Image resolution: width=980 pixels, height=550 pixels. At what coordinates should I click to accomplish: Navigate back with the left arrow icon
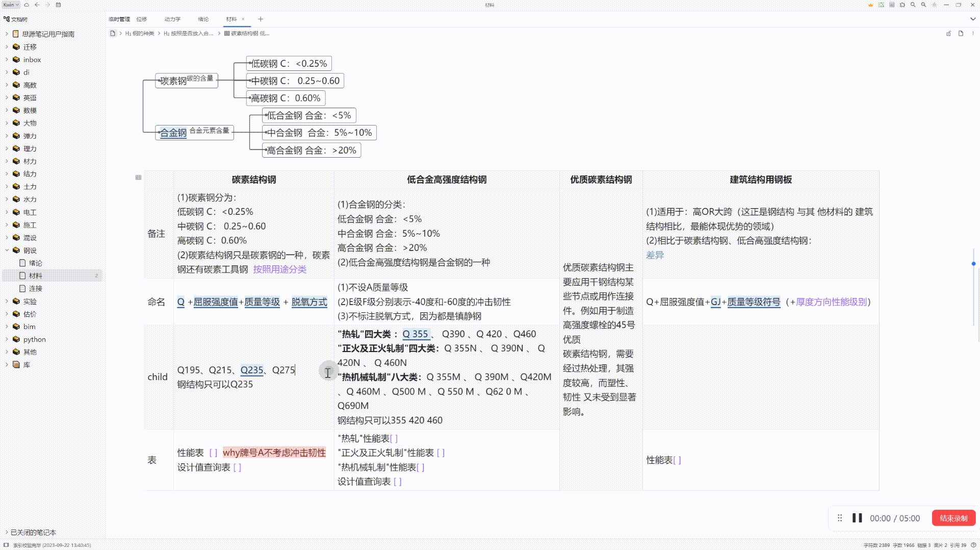(36, 5)
